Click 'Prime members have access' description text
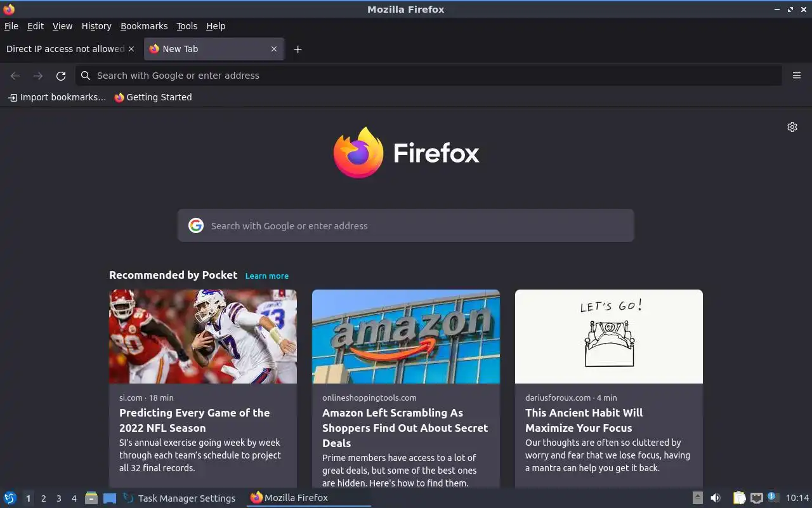 [x=400, y=471]
